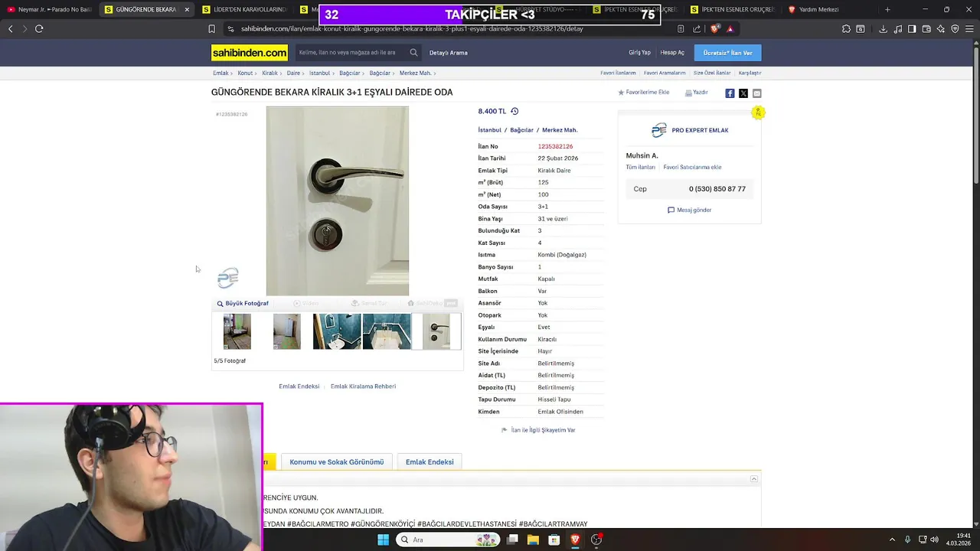The width and height of the screenshot is (980, 551).
Task: Click Favori İlanlarım top link
Action: pyautogui.click(x=618, y=73)
